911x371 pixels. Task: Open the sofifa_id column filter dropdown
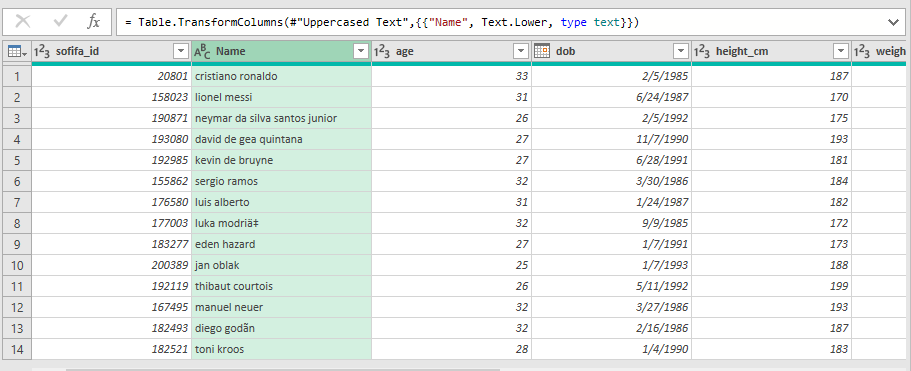pos(181,52)
